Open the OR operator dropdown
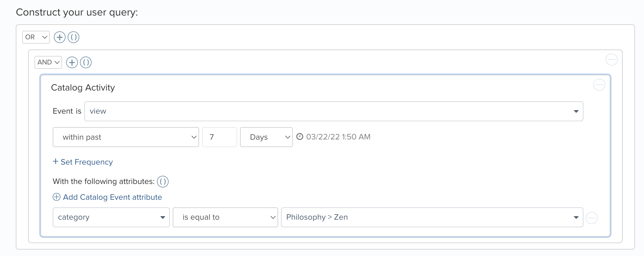This screenshot has width=644, height=256. point(36,37)
